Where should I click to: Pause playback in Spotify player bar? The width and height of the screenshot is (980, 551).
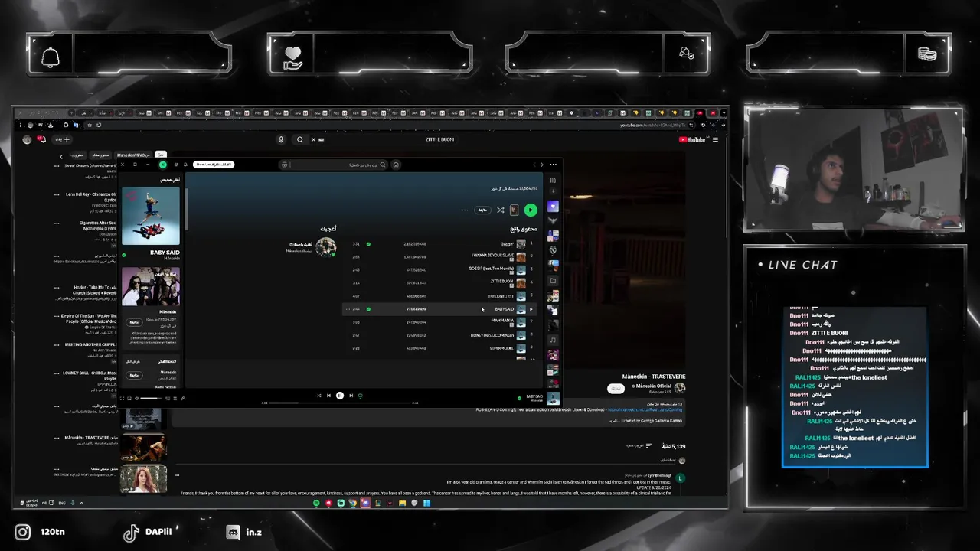pyautogui.click(x=340, y=396)
